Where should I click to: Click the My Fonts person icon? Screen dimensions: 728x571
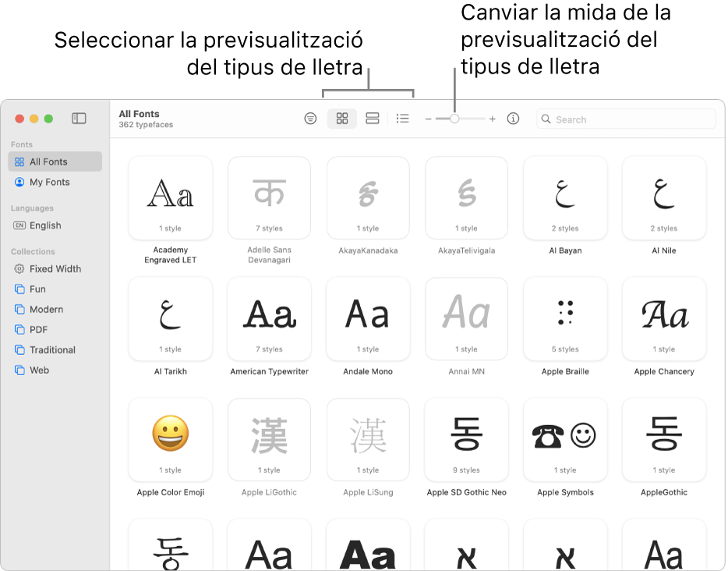19,182
